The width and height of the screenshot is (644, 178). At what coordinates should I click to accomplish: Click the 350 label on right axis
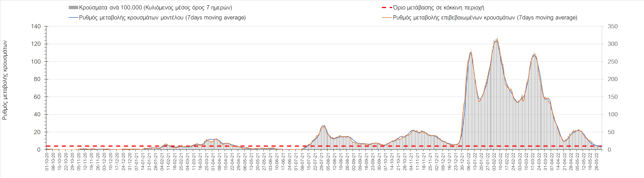[x=612, y=27]
